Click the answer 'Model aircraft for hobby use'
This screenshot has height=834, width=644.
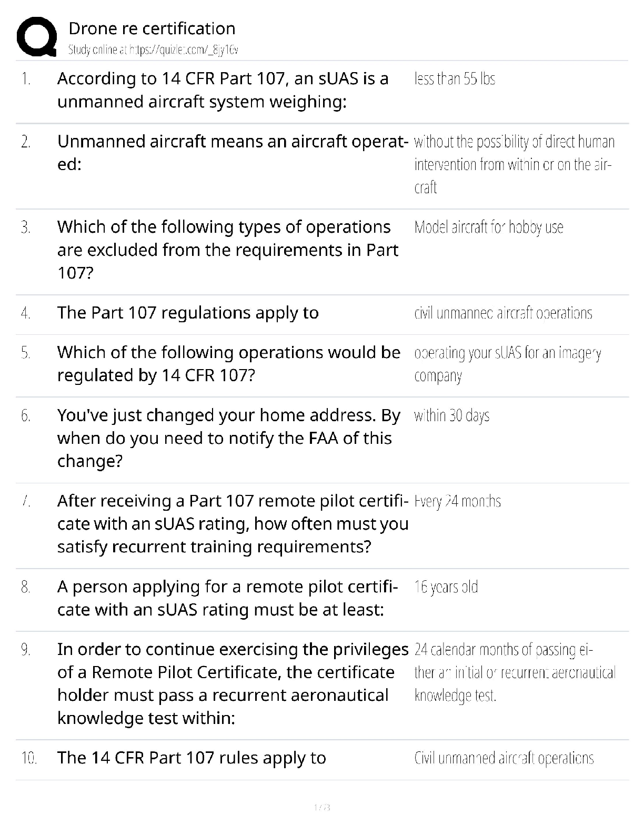(x=488, y=227)
